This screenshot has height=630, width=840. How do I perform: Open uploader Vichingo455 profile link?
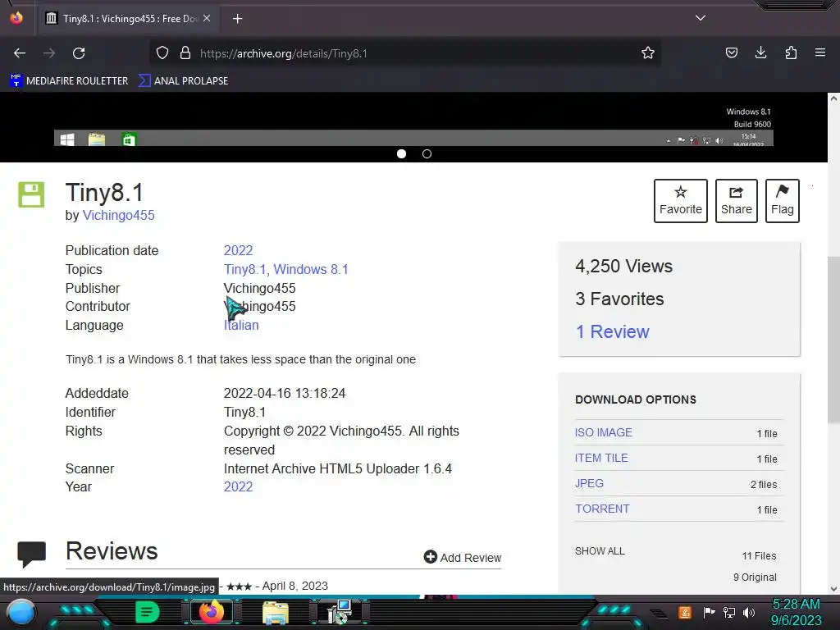(x=118, y=216)
